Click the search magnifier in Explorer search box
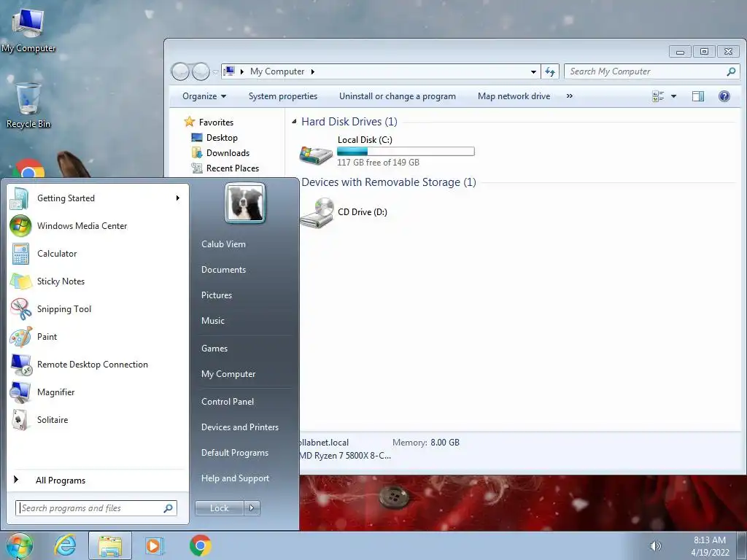The image size is (747, 560). [731, 71]
